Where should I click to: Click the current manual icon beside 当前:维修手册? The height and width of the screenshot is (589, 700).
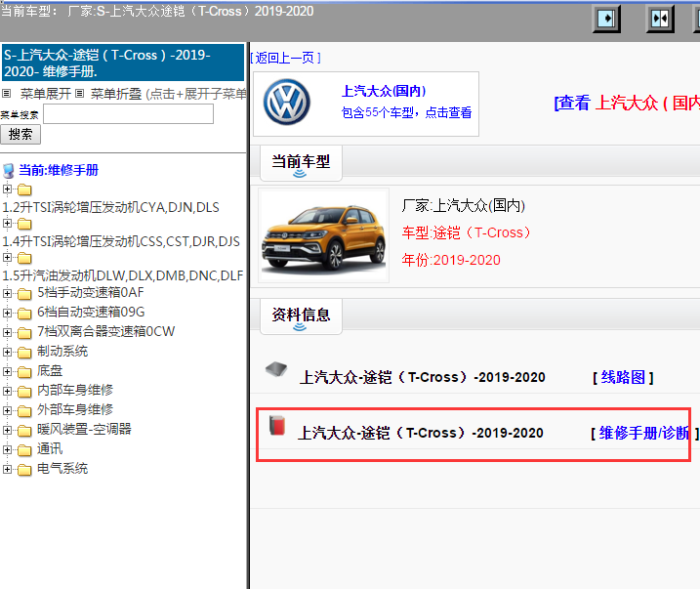tap(9, 171)
